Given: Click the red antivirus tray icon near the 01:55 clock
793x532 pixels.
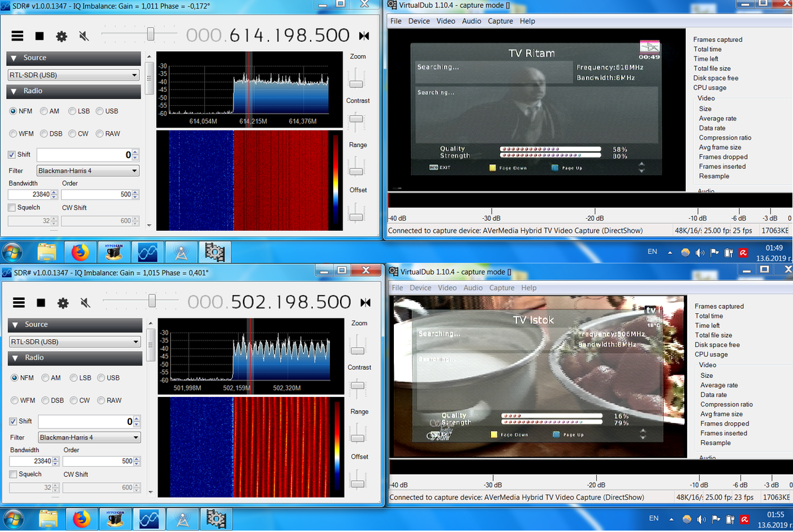Looking at the screenshot, I should tap(744, 519).
